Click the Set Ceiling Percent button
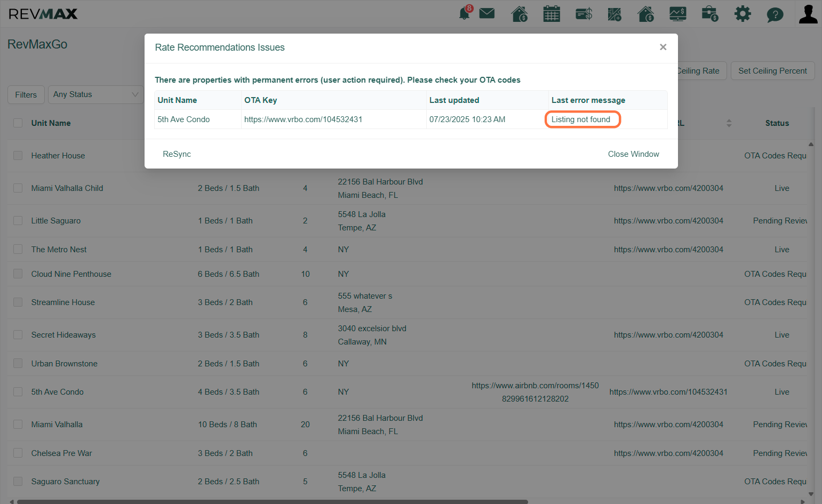Viewport: 822px width, 504px height. pos(772,71)
